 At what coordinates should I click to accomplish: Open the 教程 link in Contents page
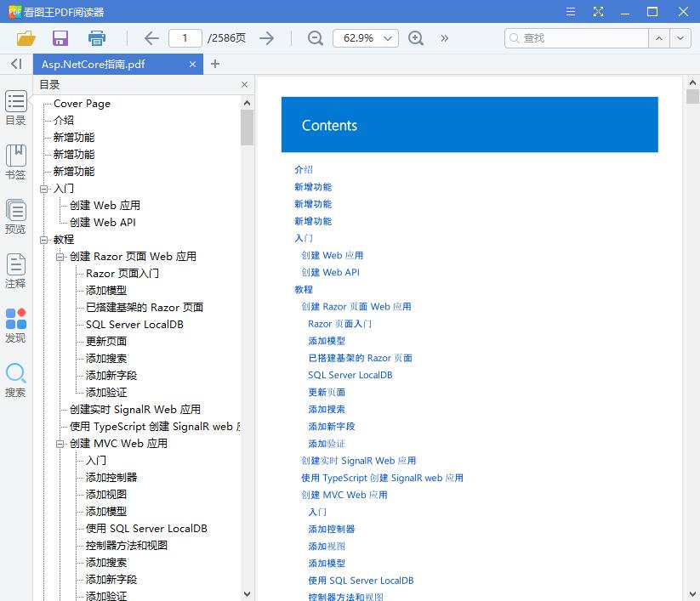pos(304,290)
